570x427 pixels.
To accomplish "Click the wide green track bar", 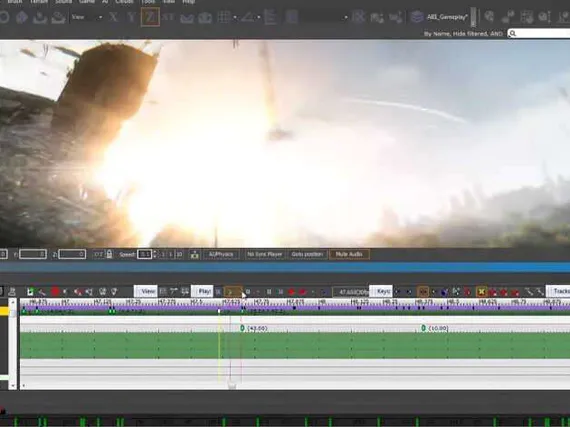I will point(295,346).
